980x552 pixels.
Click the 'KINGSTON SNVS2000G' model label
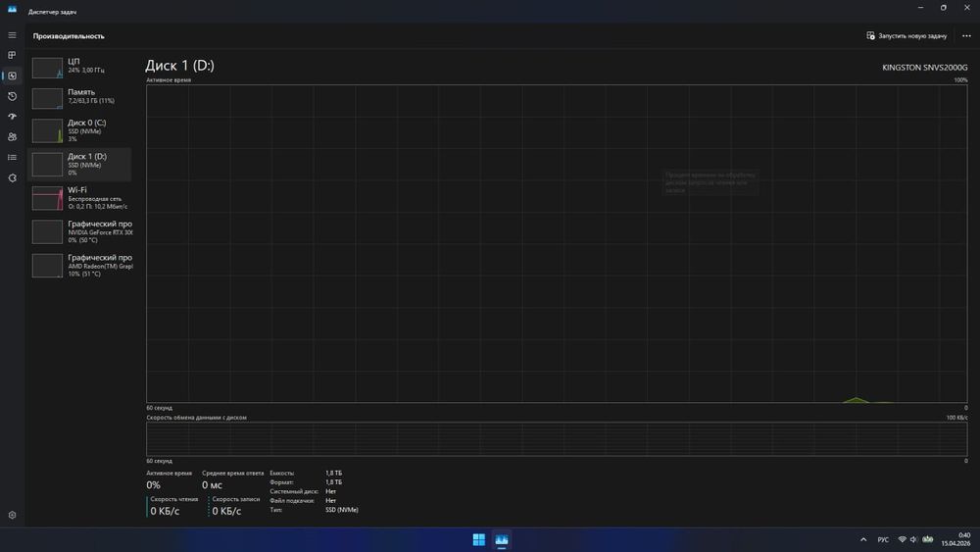click(924, 68)
